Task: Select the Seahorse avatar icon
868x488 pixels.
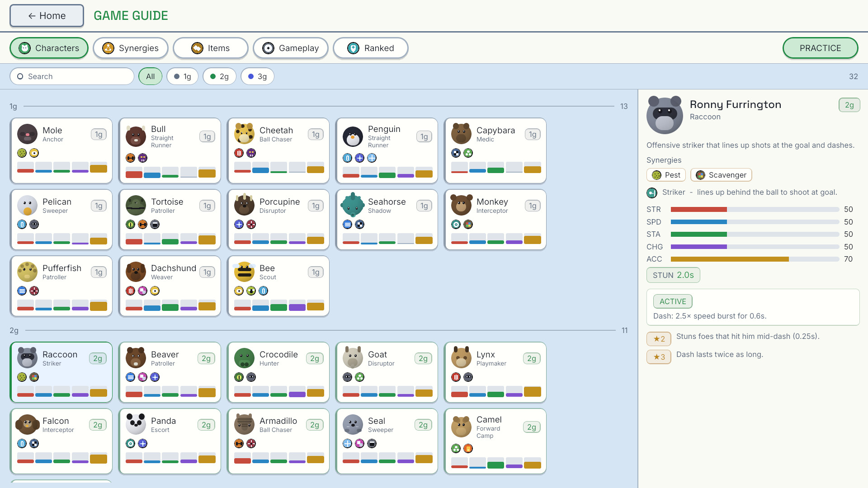Action: (x=353, y=206)
